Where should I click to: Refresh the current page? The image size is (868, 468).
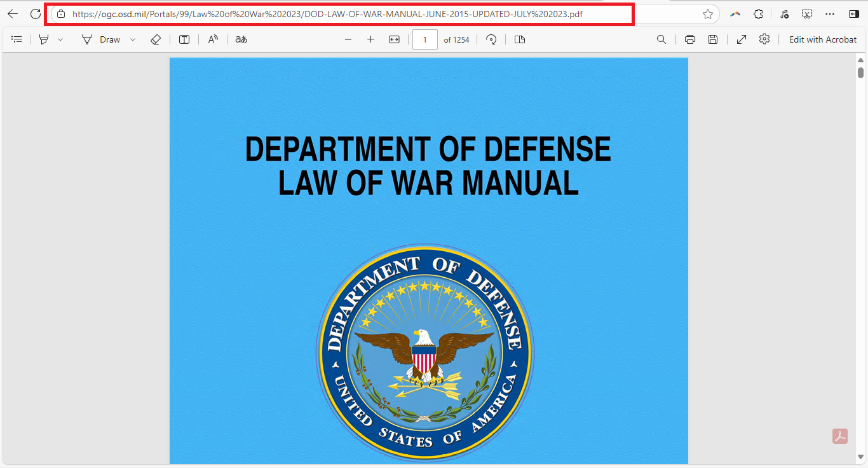click(36, 14)
